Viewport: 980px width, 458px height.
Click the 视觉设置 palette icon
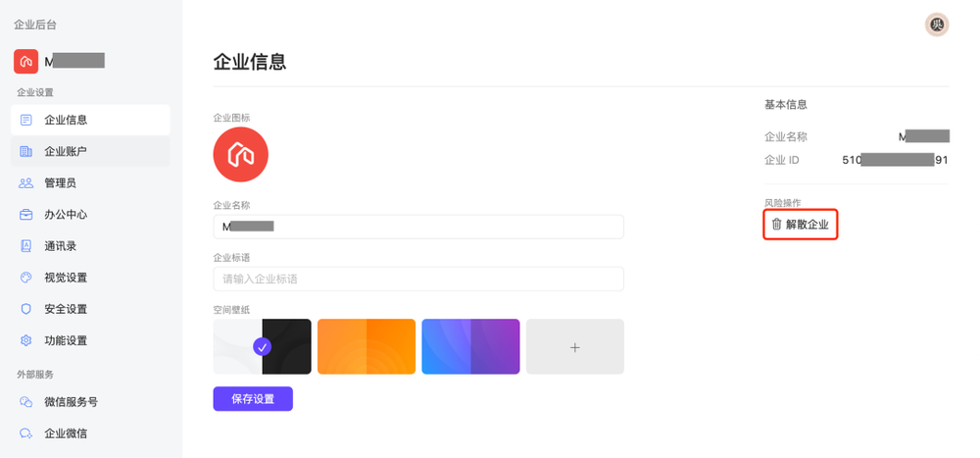click(x=26, y=278)
